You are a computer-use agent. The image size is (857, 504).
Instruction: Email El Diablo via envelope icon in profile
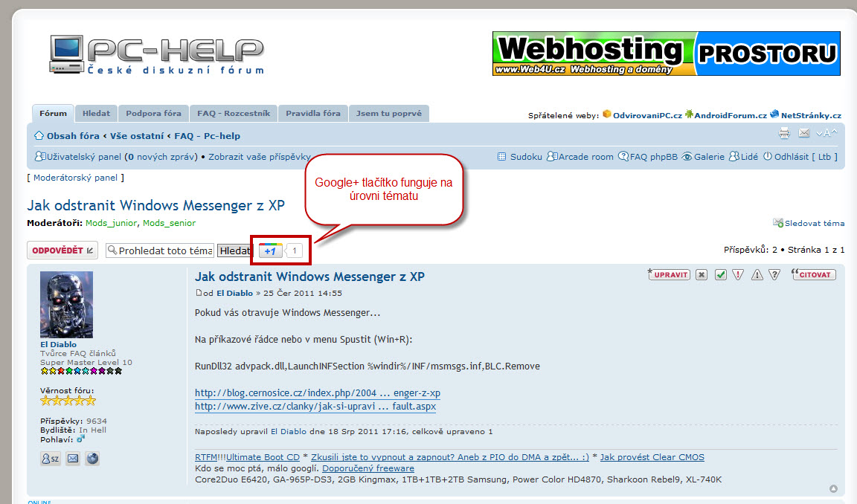pos(72,459)
